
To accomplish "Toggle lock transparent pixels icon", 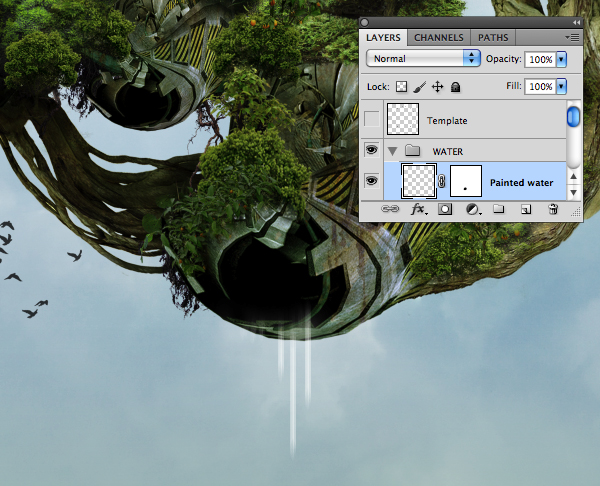I will coord(401,87).
